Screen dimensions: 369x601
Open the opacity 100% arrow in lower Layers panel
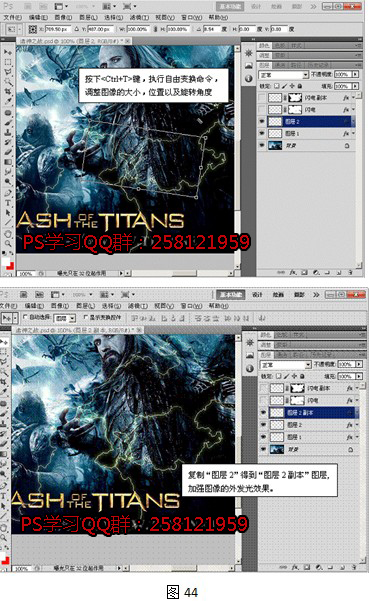[x=359, y=364]
